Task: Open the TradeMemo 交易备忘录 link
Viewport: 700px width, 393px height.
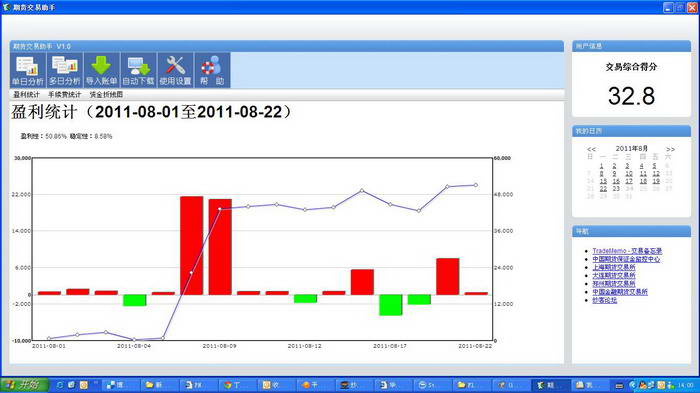Action: click(x=627, y=251)
